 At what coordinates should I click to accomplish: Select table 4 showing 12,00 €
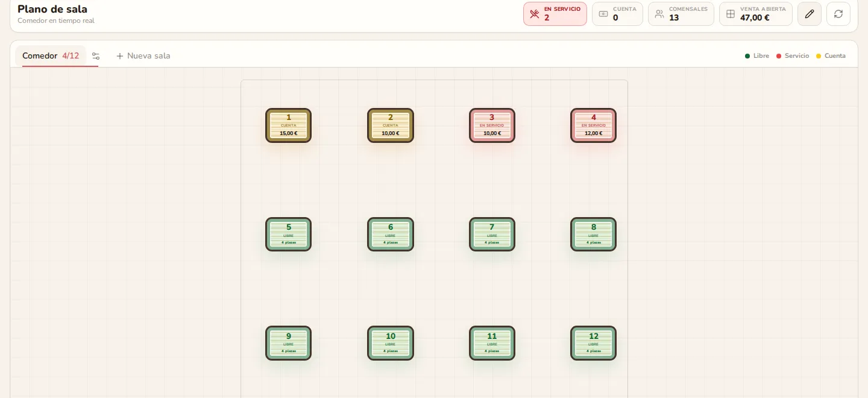click(x=594, y=125)
